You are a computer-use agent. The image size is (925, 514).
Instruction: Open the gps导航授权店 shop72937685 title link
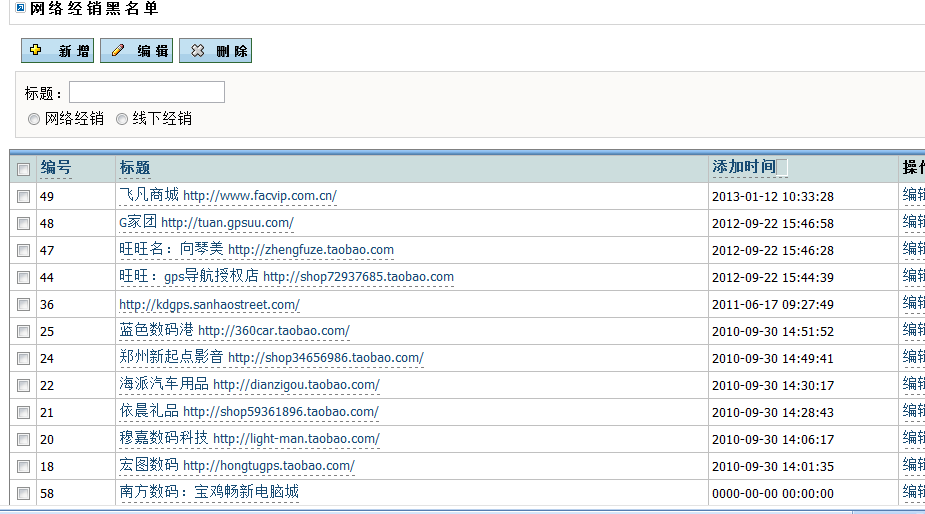pos(287,276)
